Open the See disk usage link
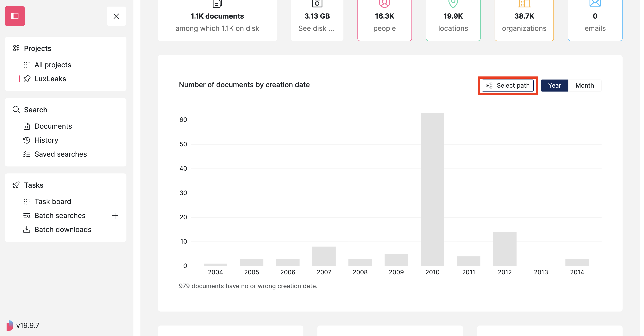The width and height of the screenshot is (644, 336). coord(316,28)
